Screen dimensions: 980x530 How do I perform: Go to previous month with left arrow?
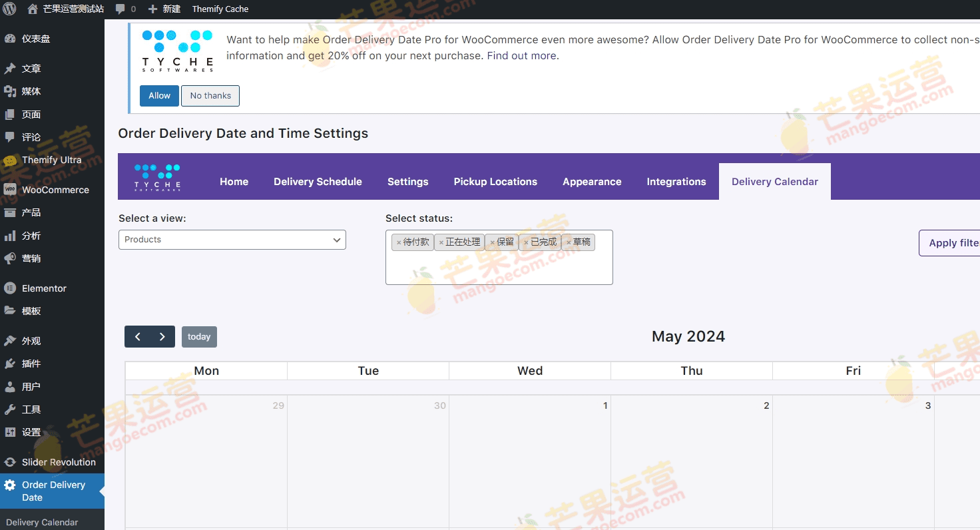coord(137,337)
